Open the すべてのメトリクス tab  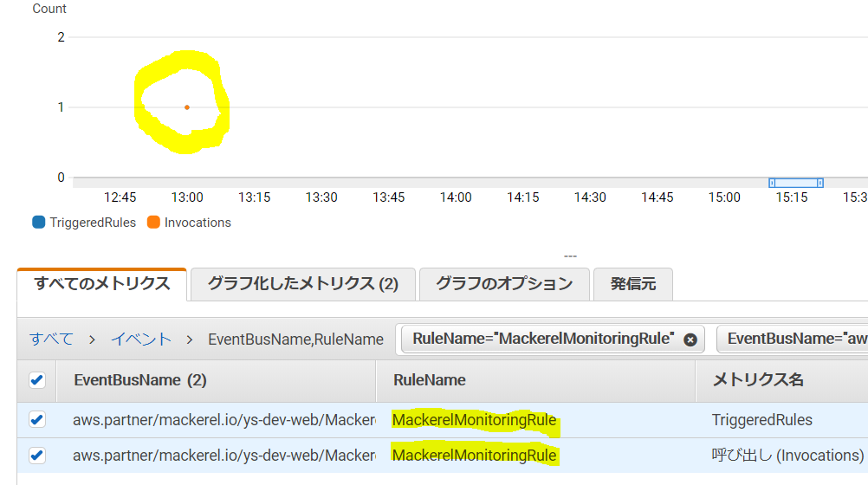point(102,284)
